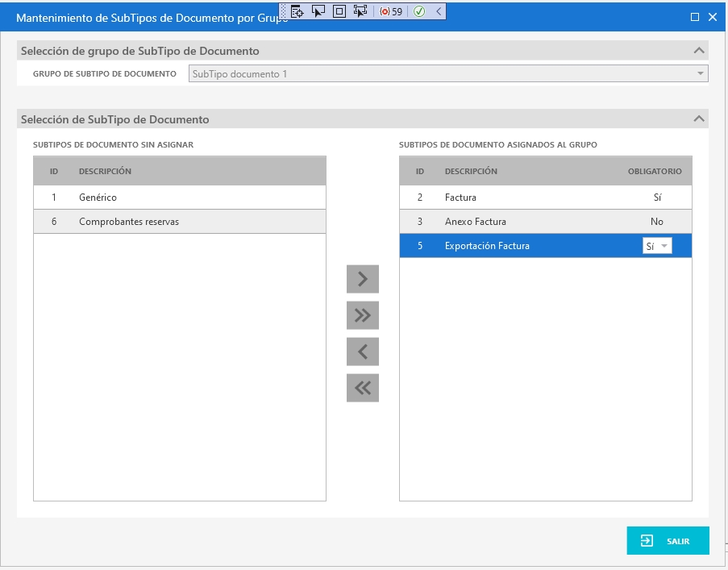Grab the debug toolbar dotted handle
728x570 pixels.
coord(283,11)
